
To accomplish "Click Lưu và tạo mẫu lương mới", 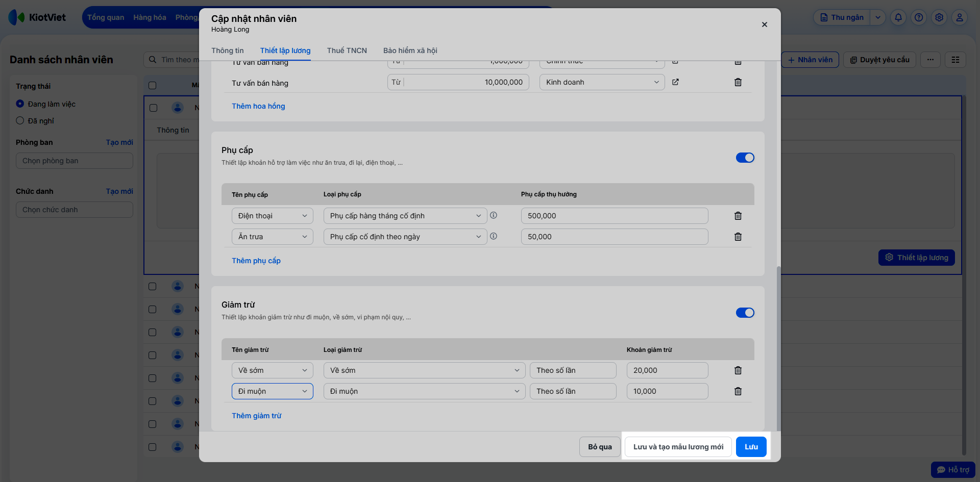I will point(678,447).
